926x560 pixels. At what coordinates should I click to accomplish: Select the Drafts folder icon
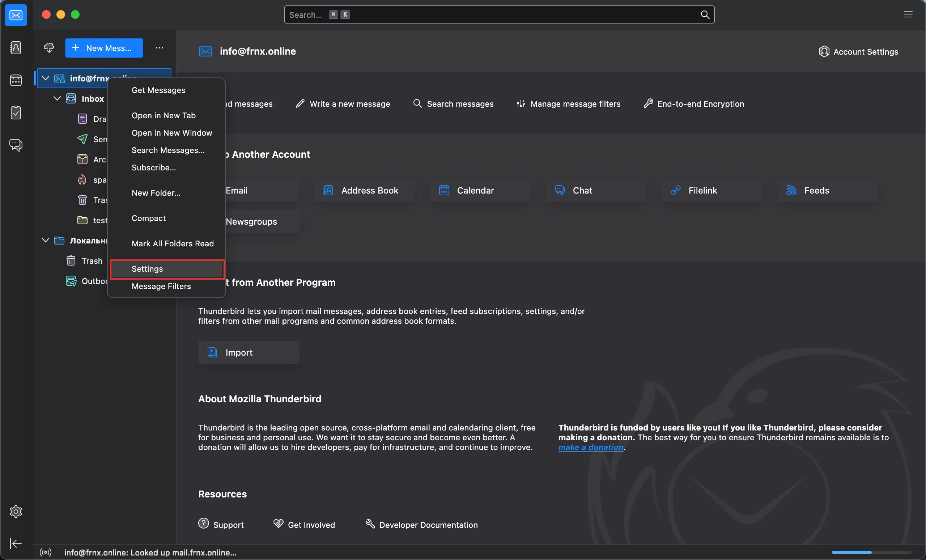point(82,119)
